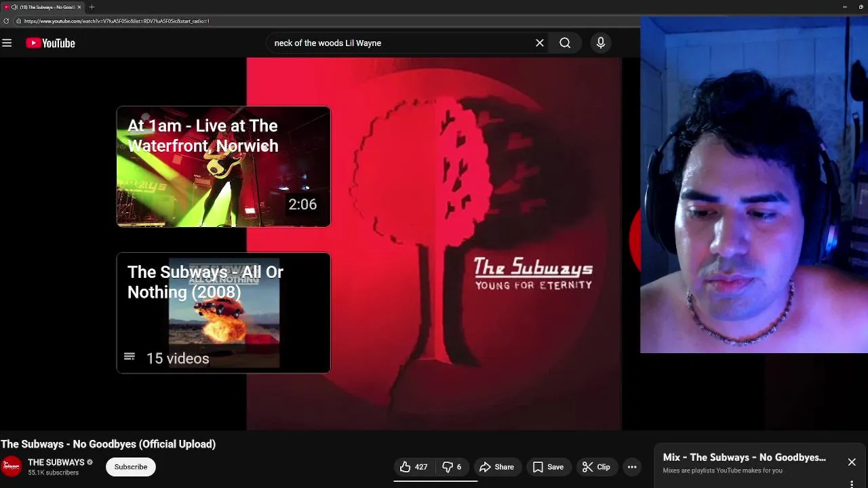Open The Subways All Or Nothing playlist card
The height and width of the screenshot is (488, 868).
pyautogui.click(x=224, y=313)
